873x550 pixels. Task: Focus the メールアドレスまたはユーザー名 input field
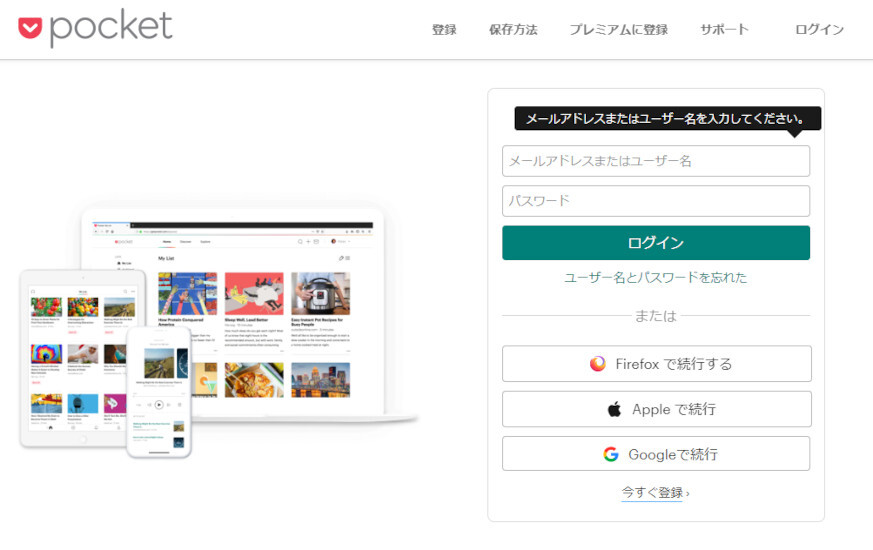(x=655, y=161)
